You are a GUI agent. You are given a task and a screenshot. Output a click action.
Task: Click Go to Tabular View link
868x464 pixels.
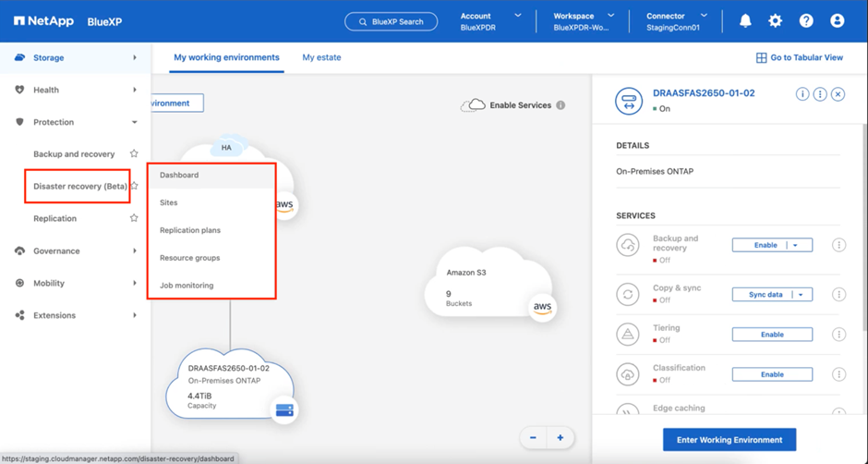click(800, 57)
